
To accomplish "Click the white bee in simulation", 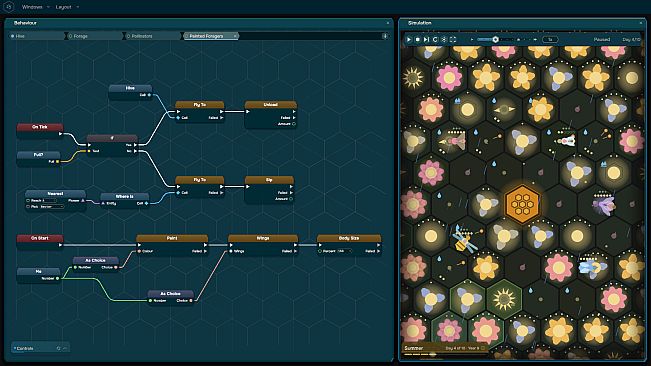I will (x=567, y=141).
